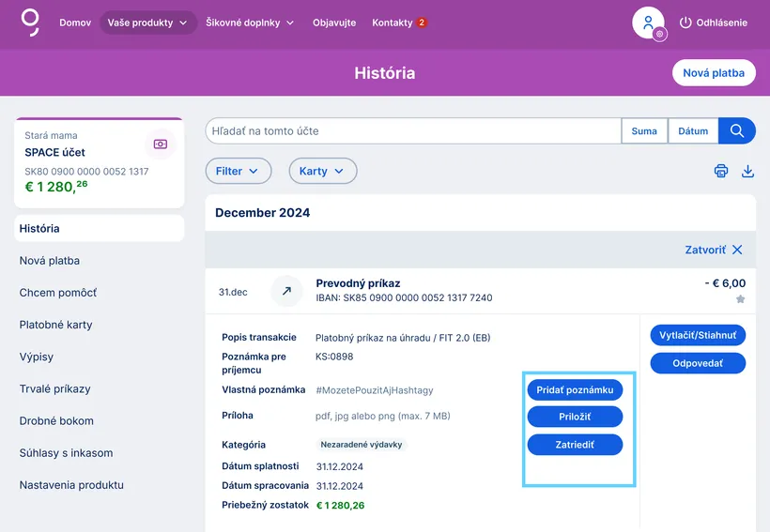Image resolution: width=770 pixels, height=532 pixels.
Task: Click the Prevodný príkaz transaction row
Action: click(x=480, y=291)
